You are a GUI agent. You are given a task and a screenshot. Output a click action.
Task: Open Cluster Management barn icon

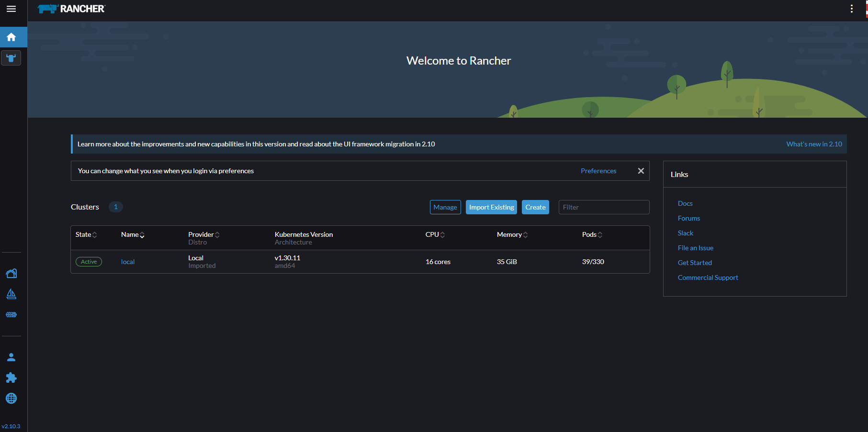tap(11, 273)
